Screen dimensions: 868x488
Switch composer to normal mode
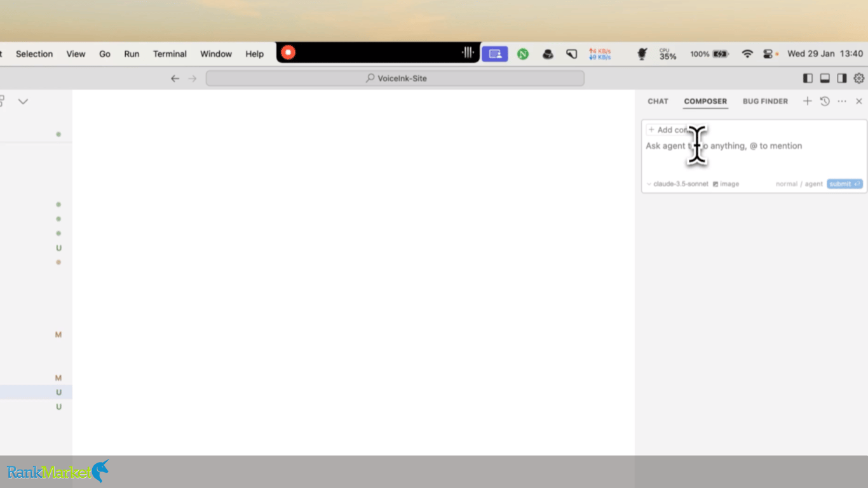point(786,184)
